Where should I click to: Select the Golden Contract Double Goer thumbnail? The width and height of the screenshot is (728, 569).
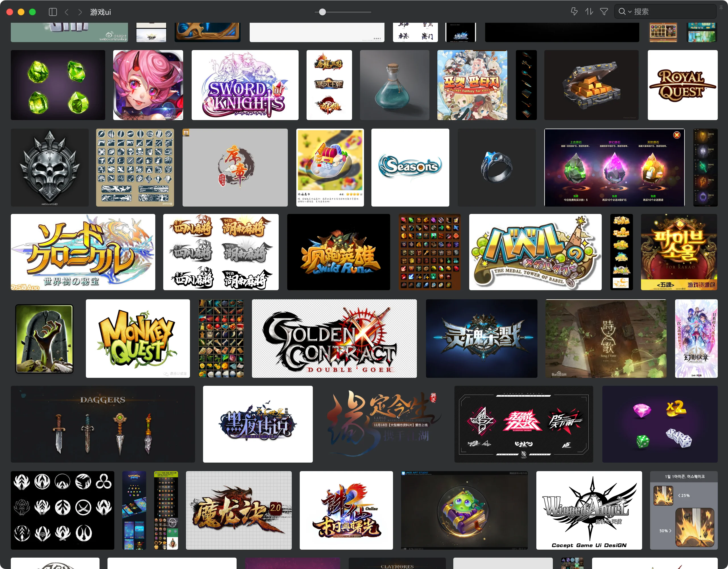[334, 339]
